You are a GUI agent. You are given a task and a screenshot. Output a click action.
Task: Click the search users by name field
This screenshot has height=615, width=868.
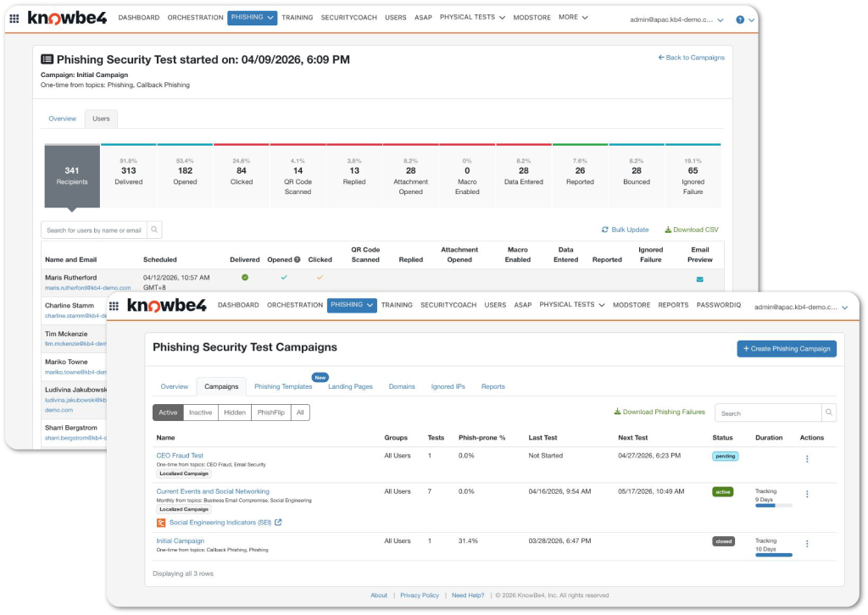point(94,230)
